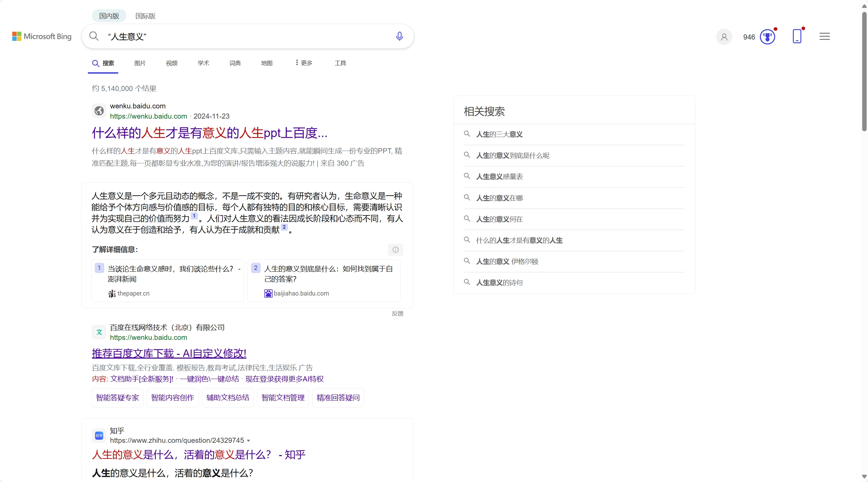Switch to the 图片 tab

(x=140, y=63)
